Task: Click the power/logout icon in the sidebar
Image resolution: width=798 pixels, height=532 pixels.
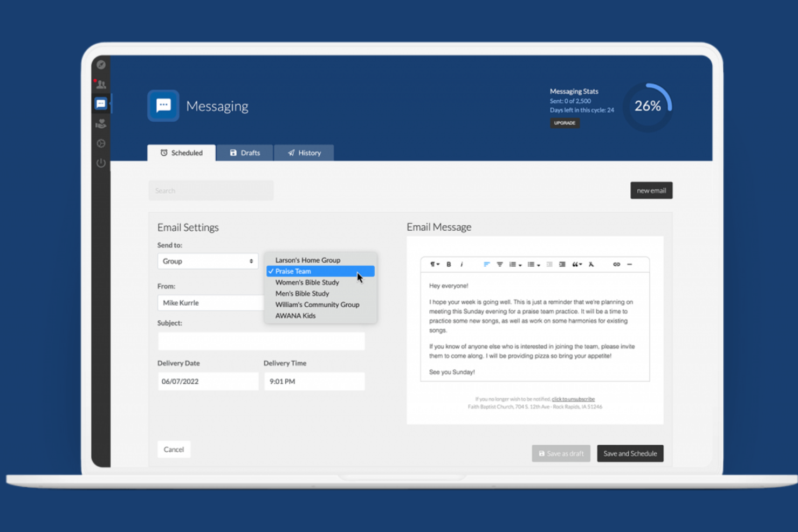Action: point(101,163)
